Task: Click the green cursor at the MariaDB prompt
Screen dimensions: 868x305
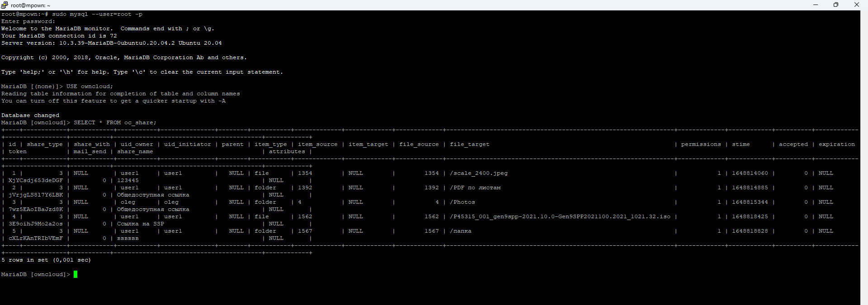Action: pos(75,274)
